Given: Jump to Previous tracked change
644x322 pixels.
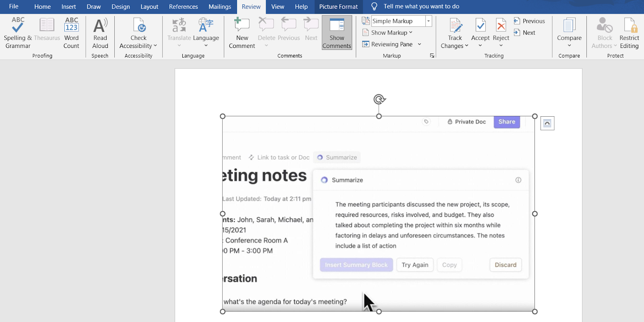Looking at the screenshot, I should [x=529, y=21].
